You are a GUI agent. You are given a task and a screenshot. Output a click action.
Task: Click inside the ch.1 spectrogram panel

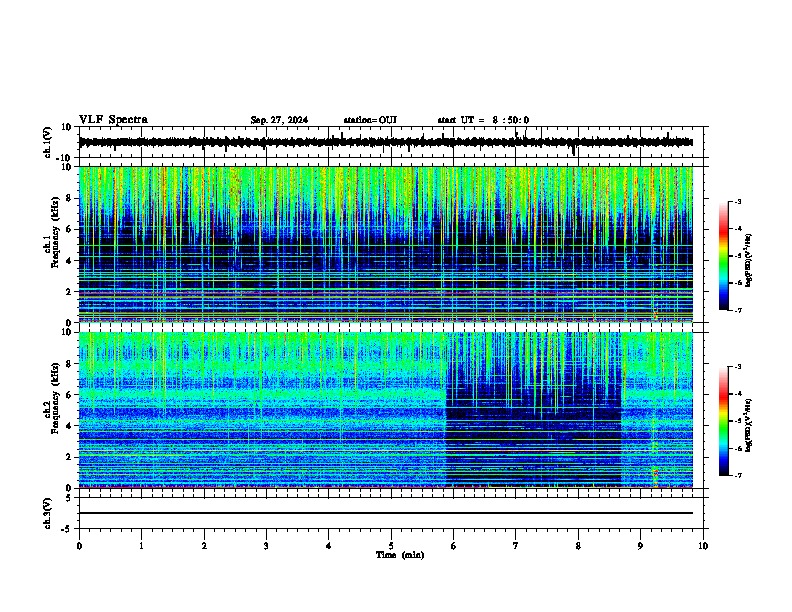coord(386,244)
